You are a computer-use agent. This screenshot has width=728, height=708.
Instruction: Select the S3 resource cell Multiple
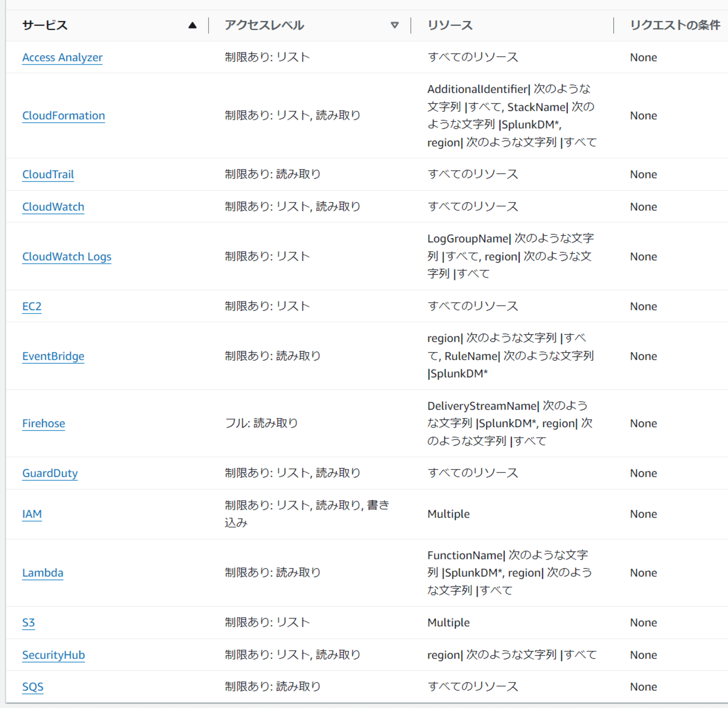tap(448, 623)
